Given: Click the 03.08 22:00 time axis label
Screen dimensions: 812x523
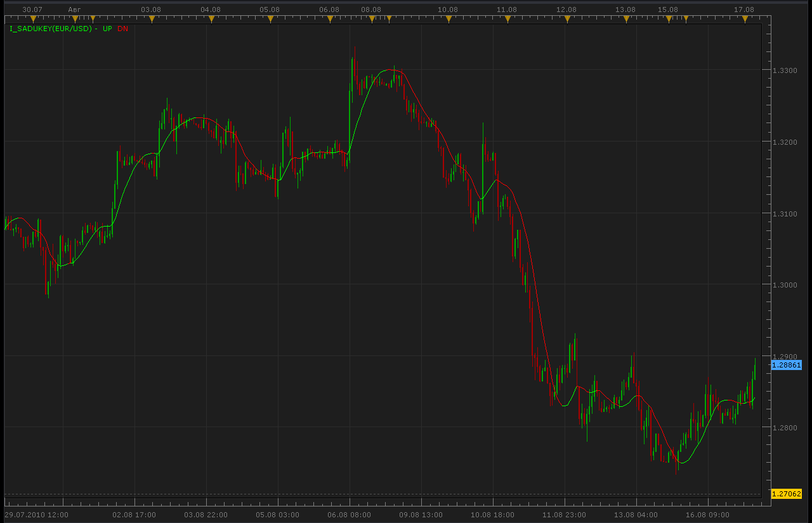Looking at the screenshot, I should pos(206,514).
